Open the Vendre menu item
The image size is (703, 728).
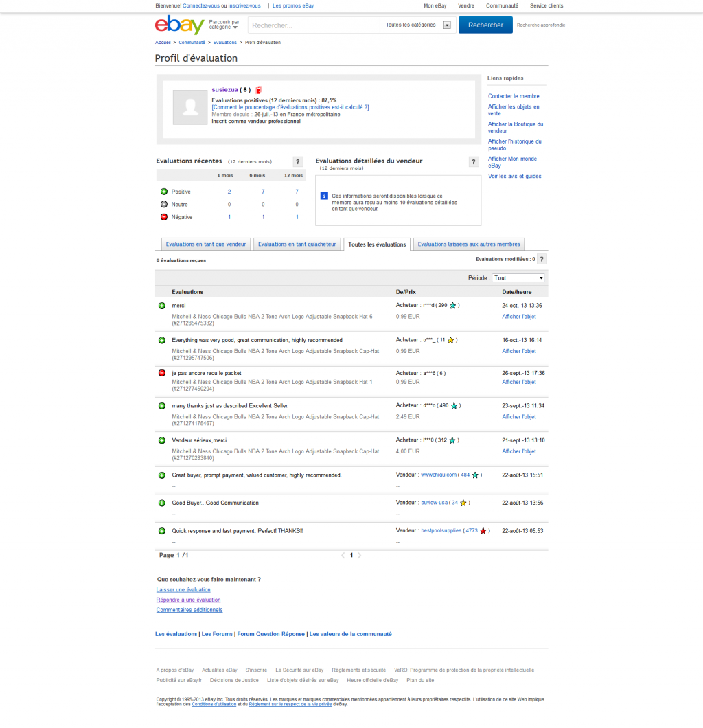pyautogui.click(x=466, y=6)
